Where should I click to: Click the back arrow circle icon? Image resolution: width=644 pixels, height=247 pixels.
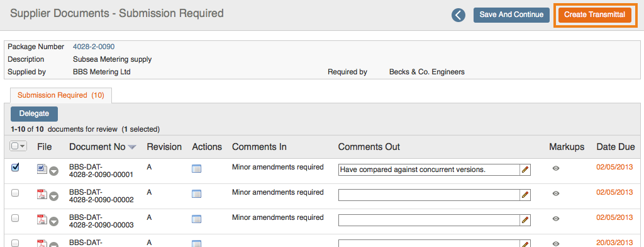click(458, 15)
